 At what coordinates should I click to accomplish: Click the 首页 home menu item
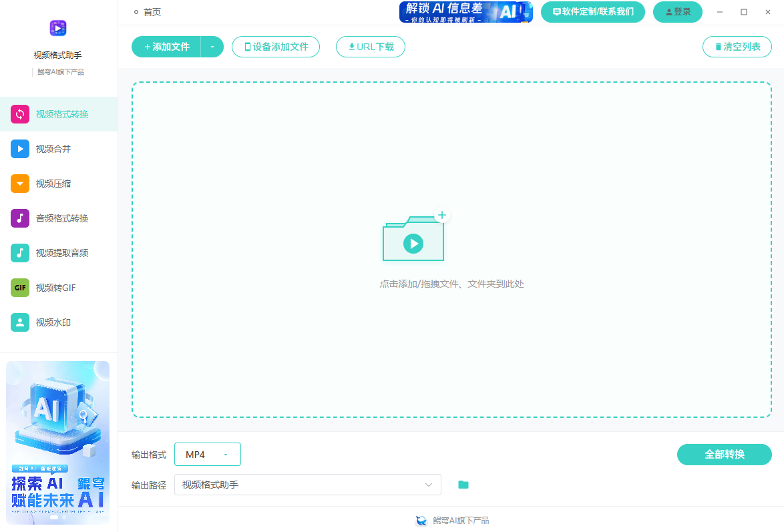coord(148,11)
